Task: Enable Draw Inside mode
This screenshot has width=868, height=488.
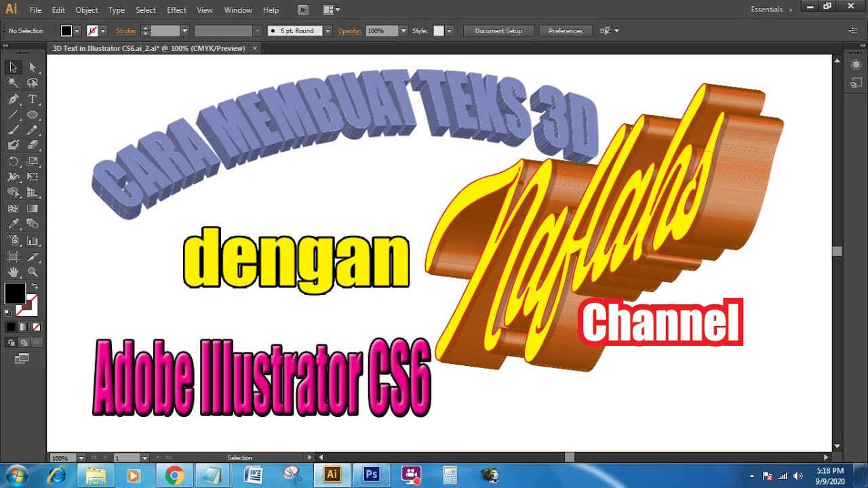Action: 37,342
